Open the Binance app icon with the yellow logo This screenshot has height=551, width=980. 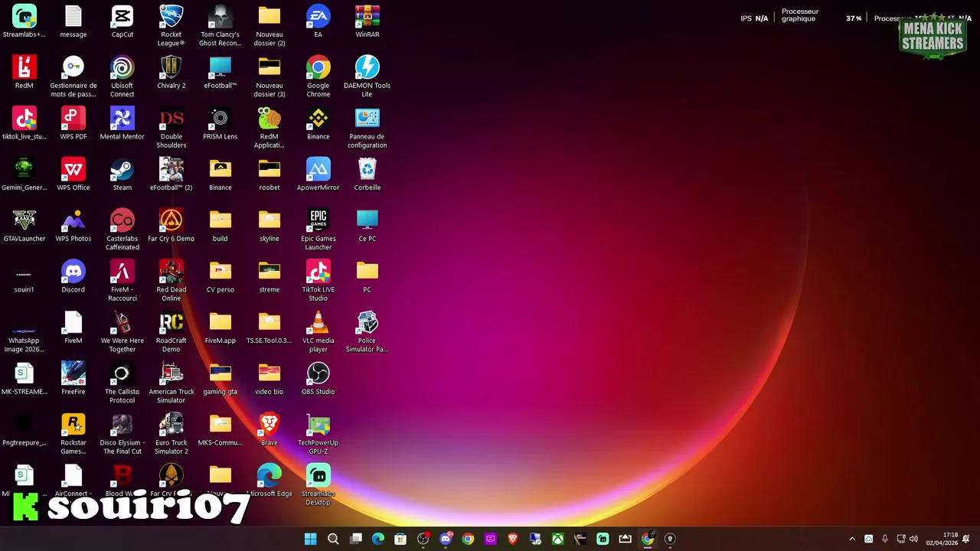[318, 123]
